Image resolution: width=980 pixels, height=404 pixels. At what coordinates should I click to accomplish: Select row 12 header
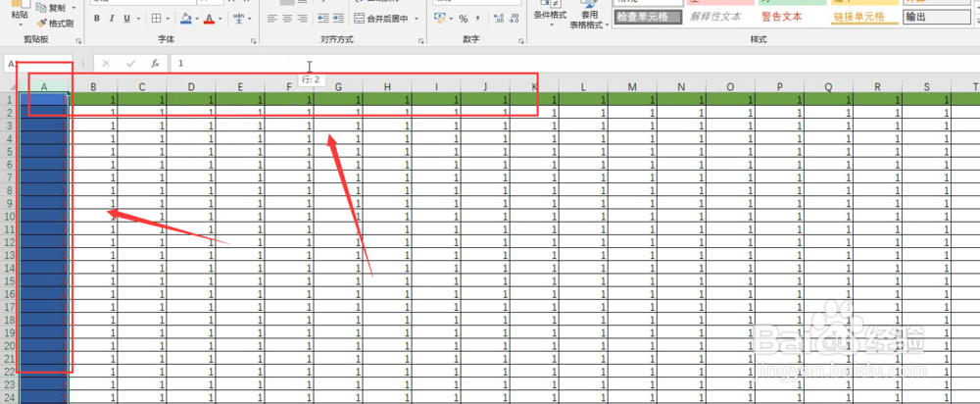coord(10,242)
